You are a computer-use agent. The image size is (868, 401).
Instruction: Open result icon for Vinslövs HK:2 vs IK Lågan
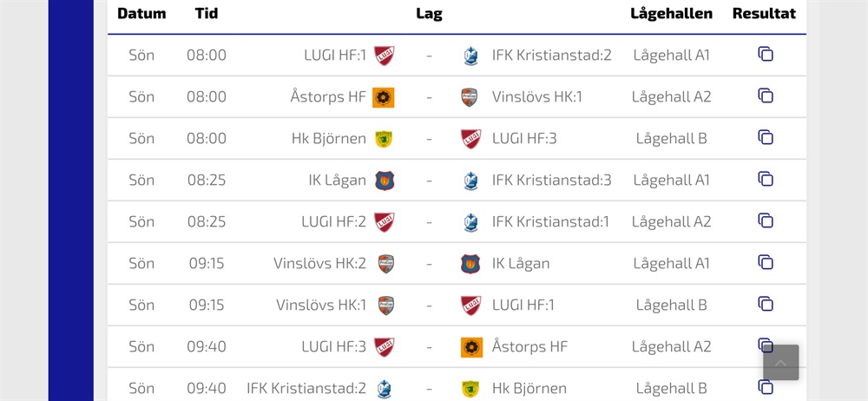(765, 263)
